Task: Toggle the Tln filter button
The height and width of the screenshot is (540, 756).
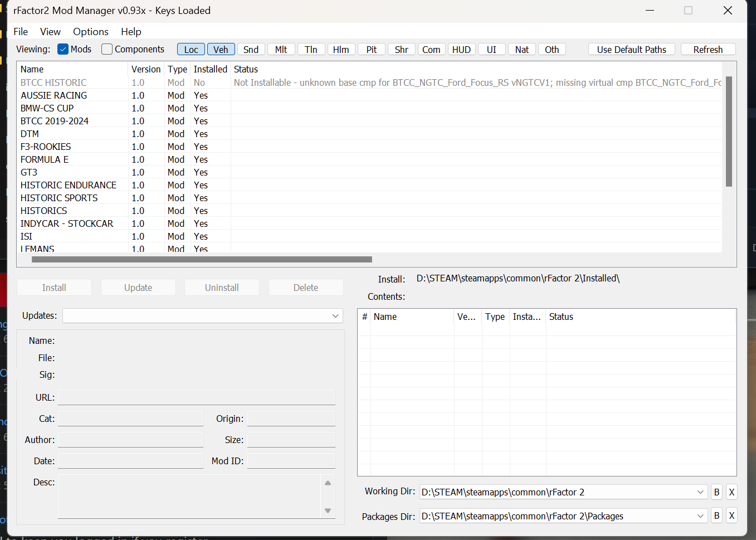Action: 311,50
